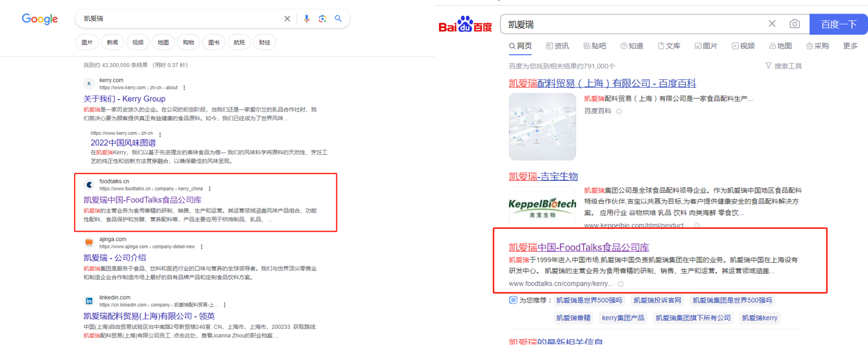Switch to Baidu 视频 tab

pos(743,46)
